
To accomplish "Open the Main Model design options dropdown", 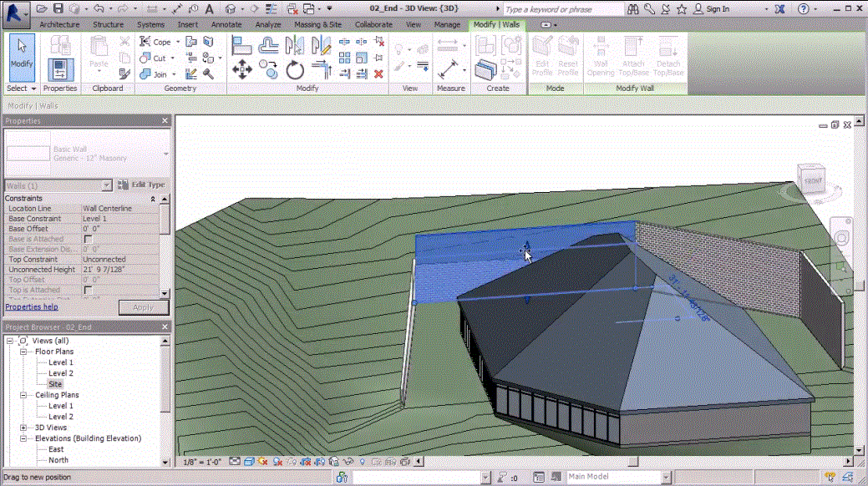I will click(666, 477).
